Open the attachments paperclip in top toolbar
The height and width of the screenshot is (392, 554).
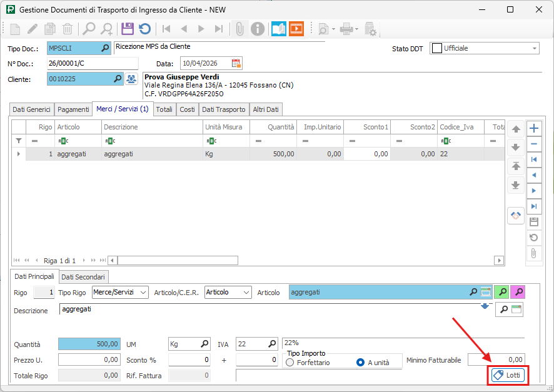pyautogui.click(x=238, y=29)
